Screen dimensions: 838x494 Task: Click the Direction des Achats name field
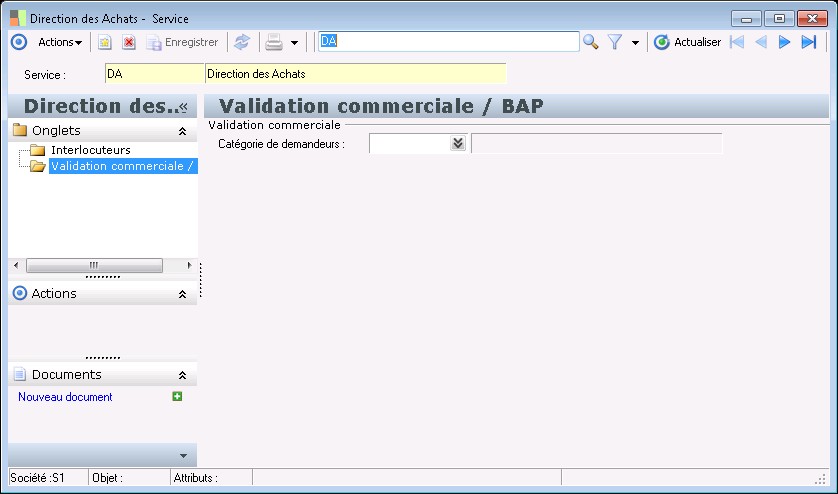point(355,74)
